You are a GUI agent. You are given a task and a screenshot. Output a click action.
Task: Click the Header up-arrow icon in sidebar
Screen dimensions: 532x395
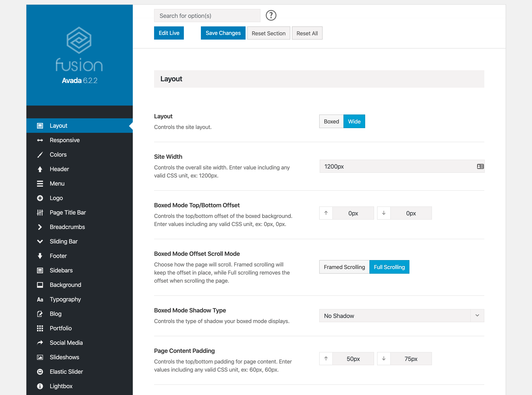point(40,169)
